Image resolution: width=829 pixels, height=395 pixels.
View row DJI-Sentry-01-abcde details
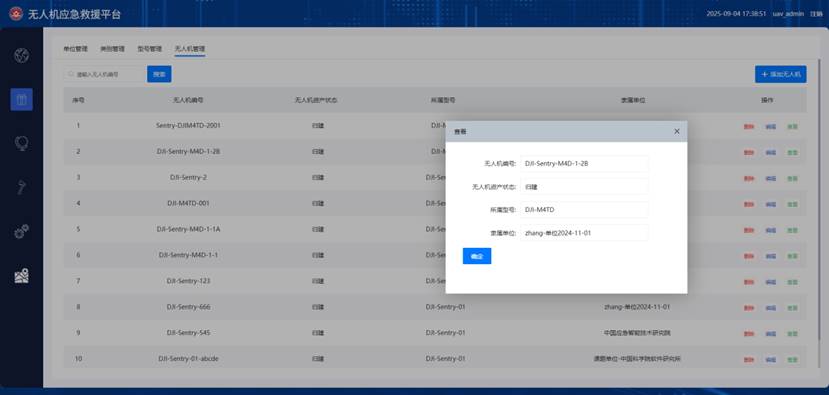792,360
